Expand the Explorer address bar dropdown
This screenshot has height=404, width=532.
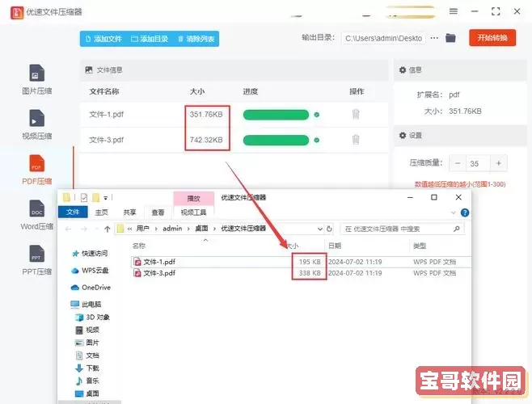tap(319, 229)
